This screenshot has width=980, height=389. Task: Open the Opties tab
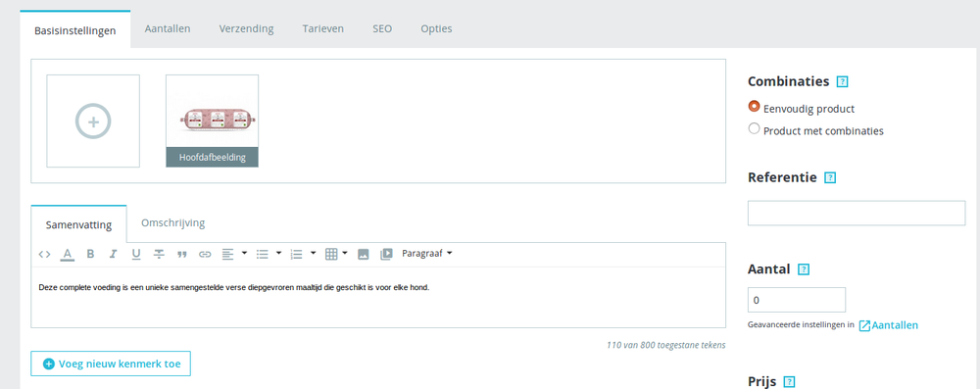[x=436, y=28]
